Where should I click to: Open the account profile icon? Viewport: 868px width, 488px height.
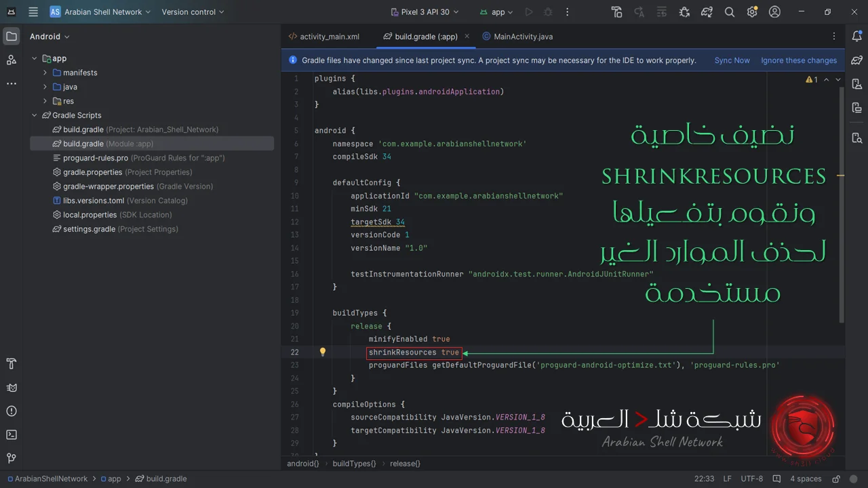[774, 12]
